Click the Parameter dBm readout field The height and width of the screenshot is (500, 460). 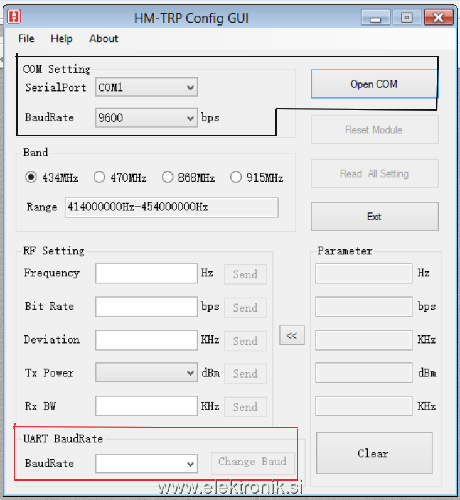point(364,373)
